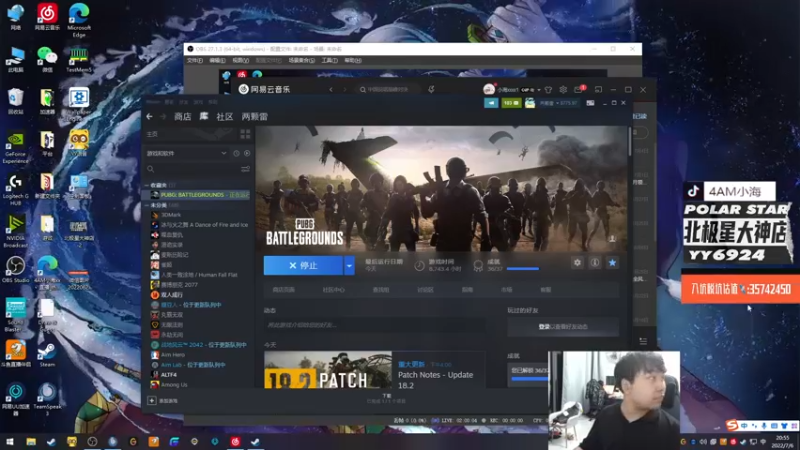Open the 社区中心 community hub link
The height and width of the screenshot is (450, 800).
pos(333,290)
